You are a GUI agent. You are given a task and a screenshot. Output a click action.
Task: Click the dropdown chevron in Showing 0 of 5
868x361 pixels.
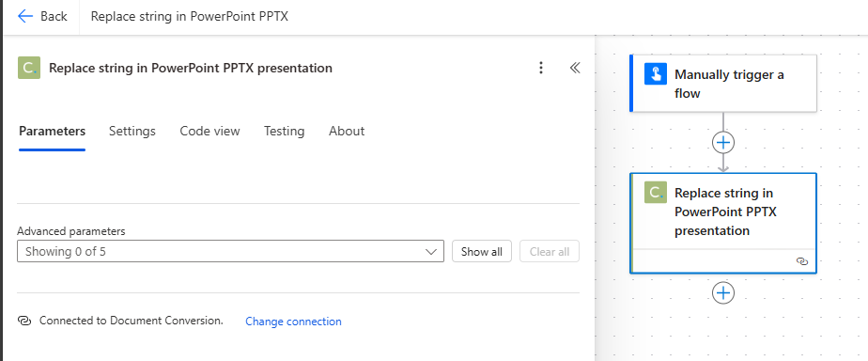pos(430,252)
